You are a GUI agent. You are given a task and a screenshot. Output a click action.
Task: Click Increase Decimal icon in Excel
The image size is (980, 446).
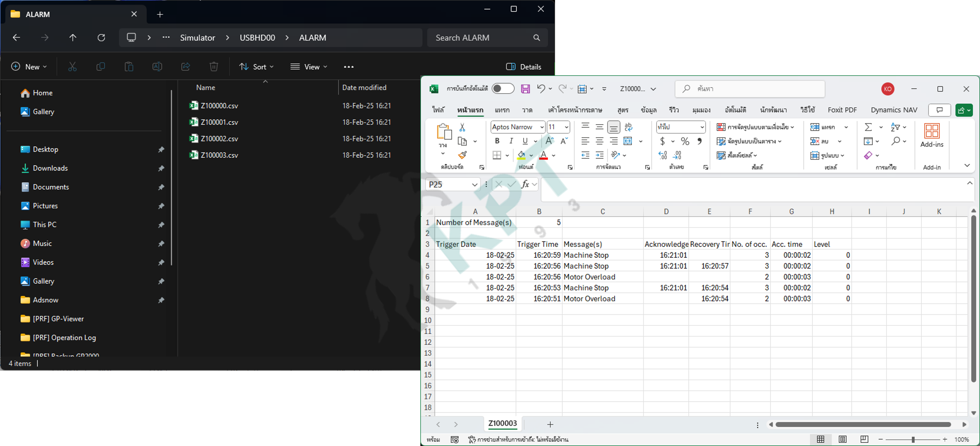click(x=663, y=155)
